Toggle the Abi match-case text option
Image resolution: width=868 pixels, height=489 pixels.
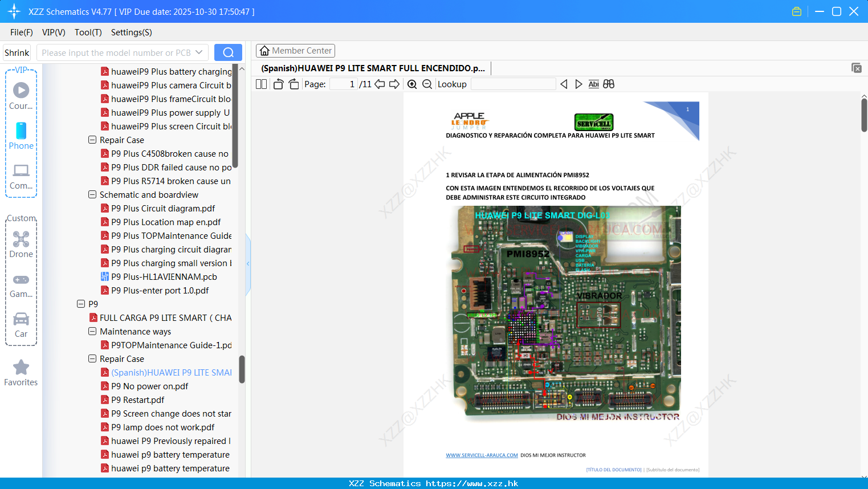[x=593, y=84]
